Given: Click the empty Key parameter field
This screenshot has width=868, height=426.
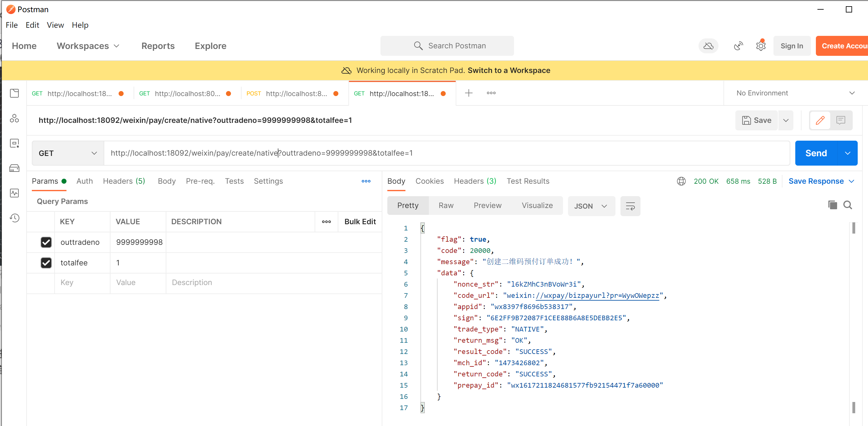Looking at the screenshot, I should pyautogui.click(x=82, y=283).
